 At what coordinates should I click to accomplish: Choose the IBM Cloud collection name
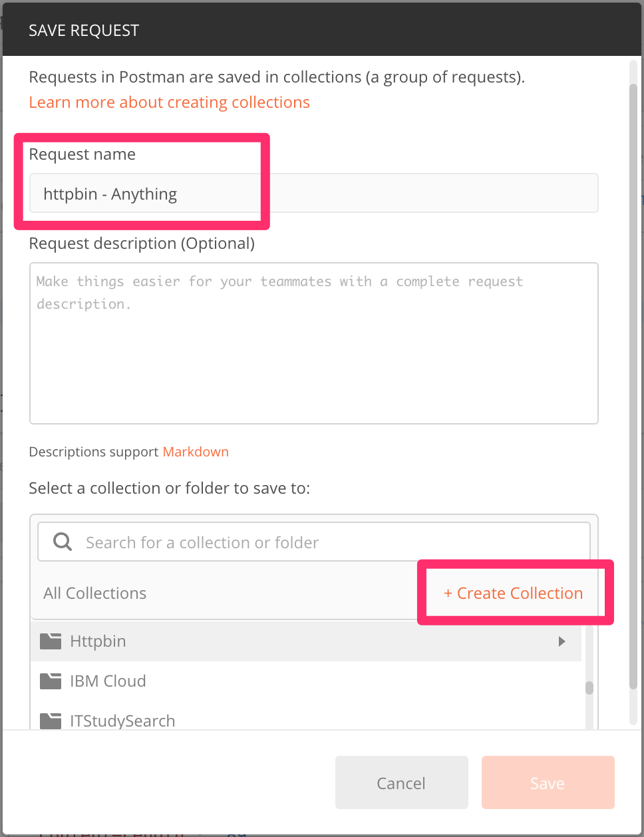[x=108, y=681]
